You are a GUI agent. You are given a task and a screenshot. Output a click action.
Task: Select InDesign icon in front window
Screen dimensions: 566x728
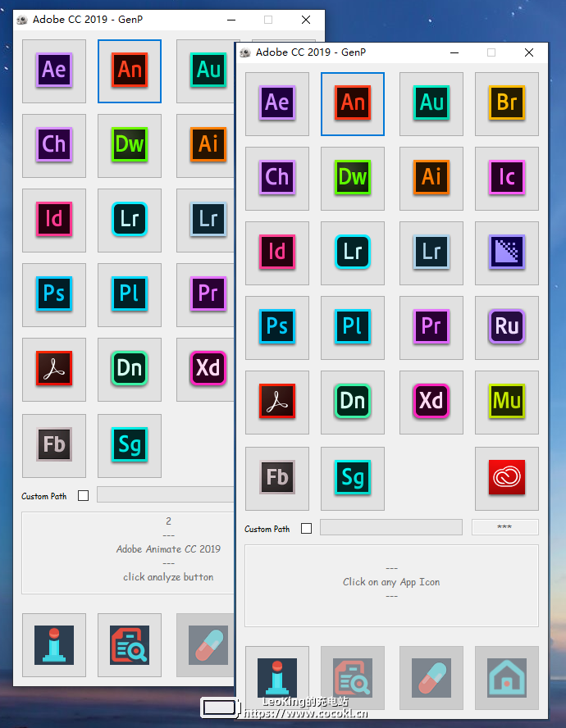(277, 253)
